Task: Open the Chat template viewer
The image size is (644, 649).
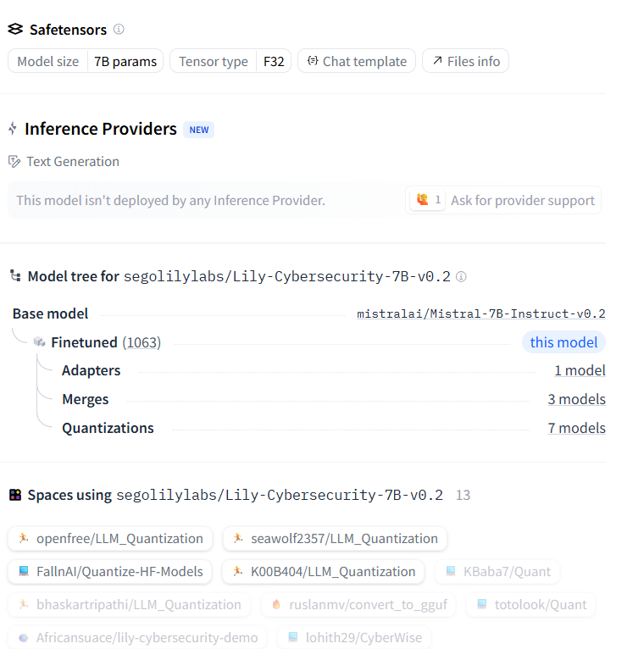Action: (357, 61)
